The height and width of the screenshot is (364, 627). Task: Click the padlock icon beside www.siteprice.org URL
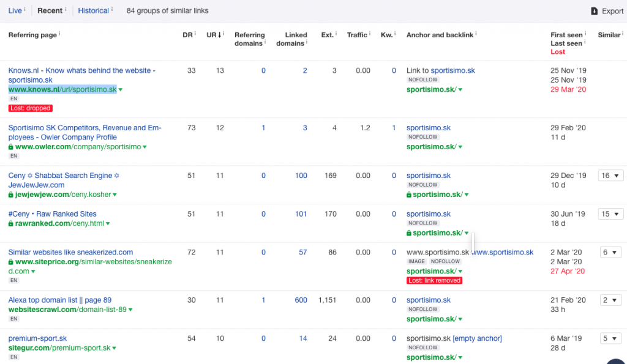(11, 262)
